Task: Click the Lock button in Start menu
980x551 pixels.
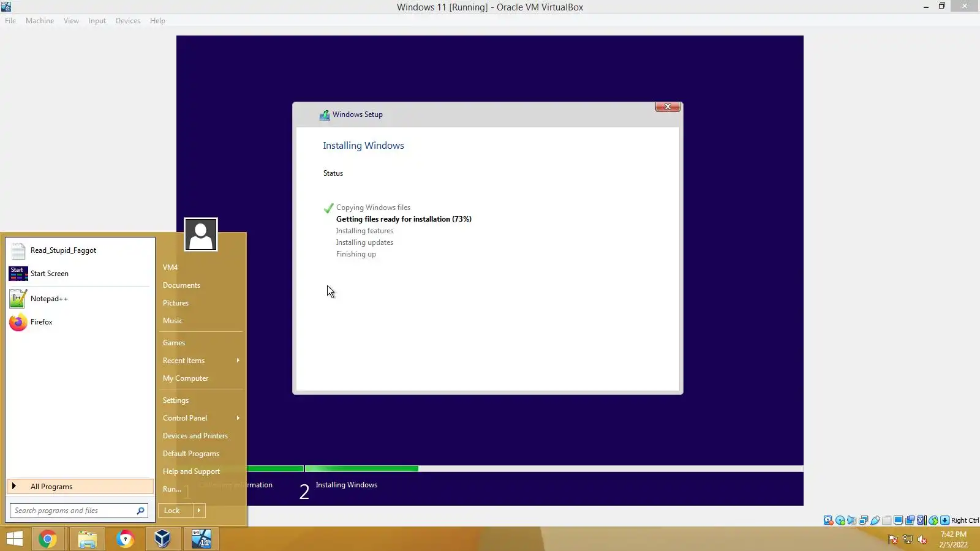Action: 175,511
